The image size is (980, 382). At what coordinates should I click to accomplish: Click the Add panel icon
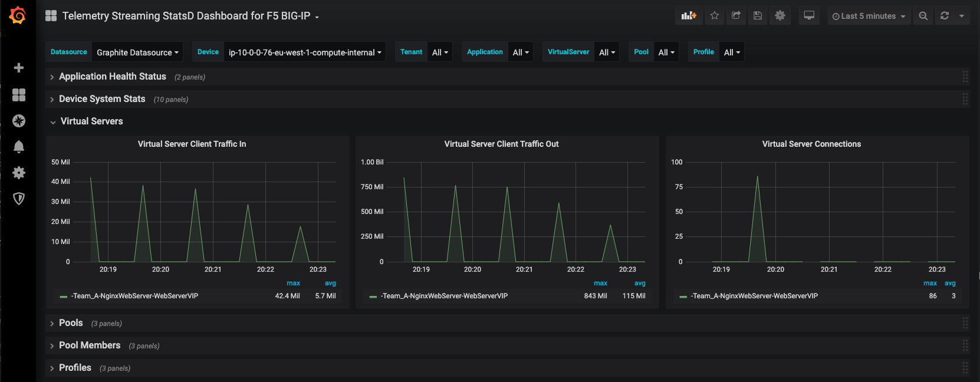click(689, 16)
